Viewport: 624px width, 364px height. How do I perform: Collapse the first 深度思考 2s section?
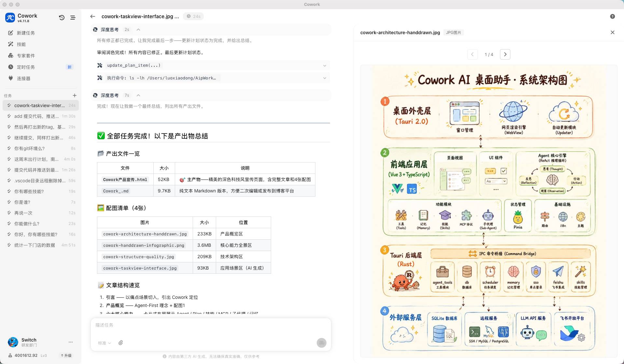pos(138,30)
